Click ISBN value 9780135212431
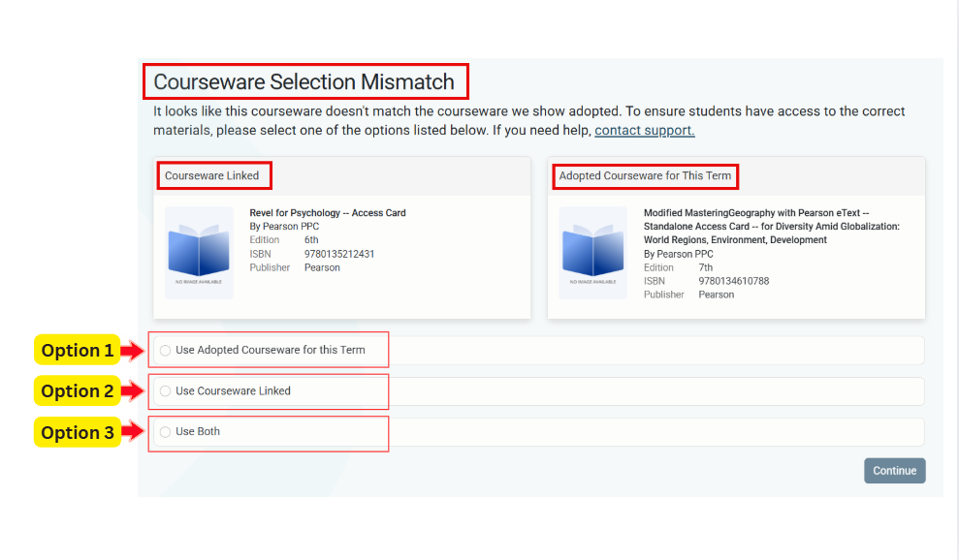 (x=339, y=254)
